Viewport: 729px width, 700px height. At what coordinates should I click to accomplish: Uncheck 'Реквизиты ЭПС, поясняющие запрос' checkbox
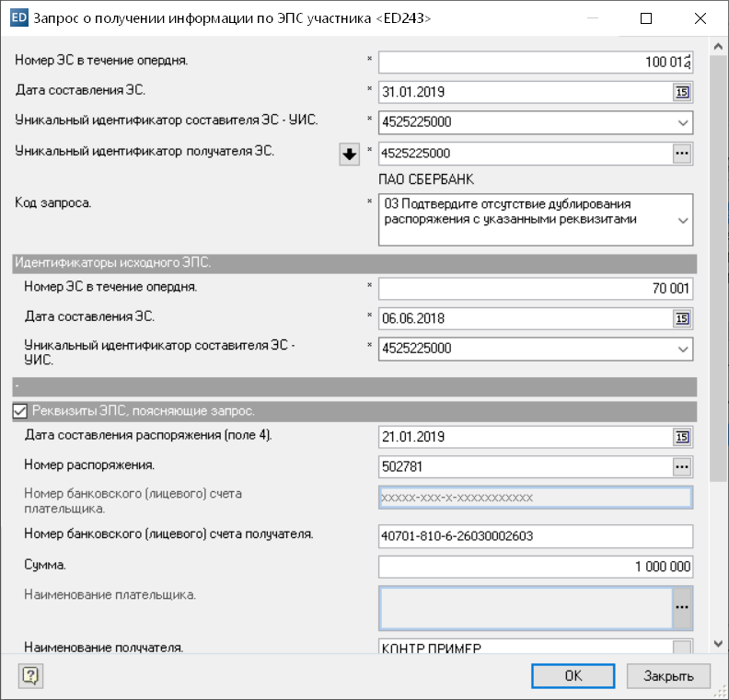pyautogui.click(x=20, y=411)
